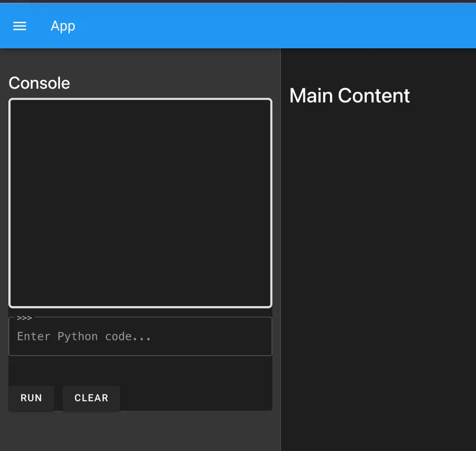Click inside the console output area
This screenshot has width=476, height=451.
[140, 203]
